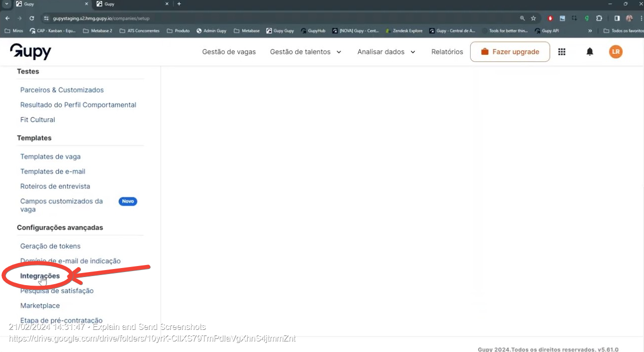Click the Fazer upgrade button
Image resolution: width=644 pixels, height=352 pixels.
coord(510,52)
